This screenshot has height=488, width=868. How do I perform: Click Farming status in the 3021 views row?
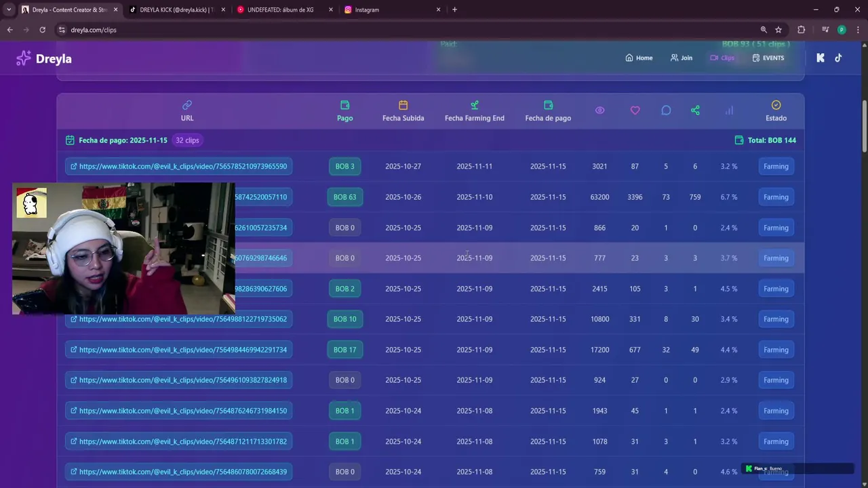(x=776, y=166)
